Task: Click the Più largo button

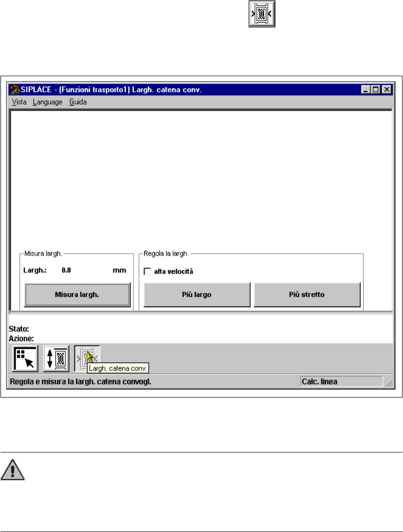Action: click(x=197, y=294)
